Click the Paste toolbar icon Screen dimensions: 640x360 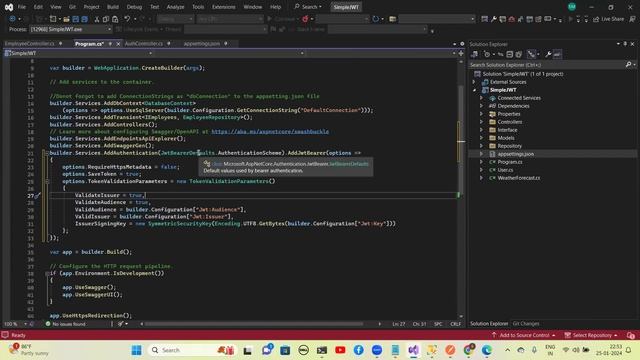(115, 19)
